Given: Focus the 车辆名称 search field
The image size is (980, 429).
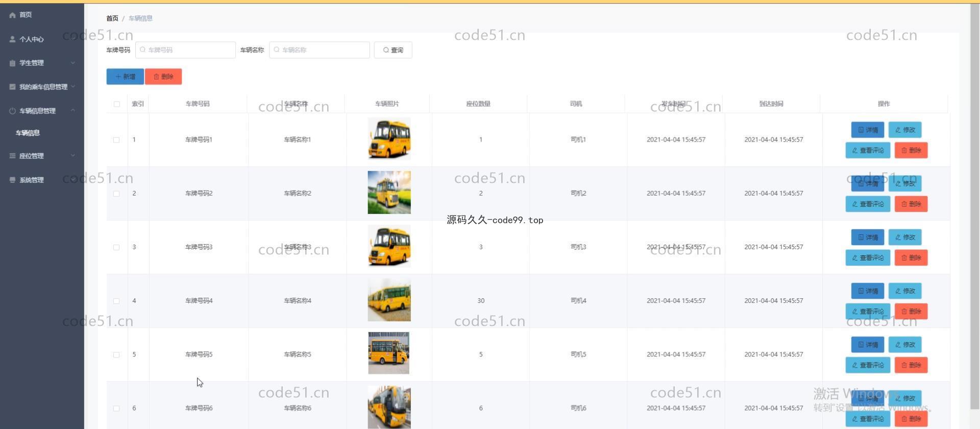Looking at the screenshot, I should 319,50.
